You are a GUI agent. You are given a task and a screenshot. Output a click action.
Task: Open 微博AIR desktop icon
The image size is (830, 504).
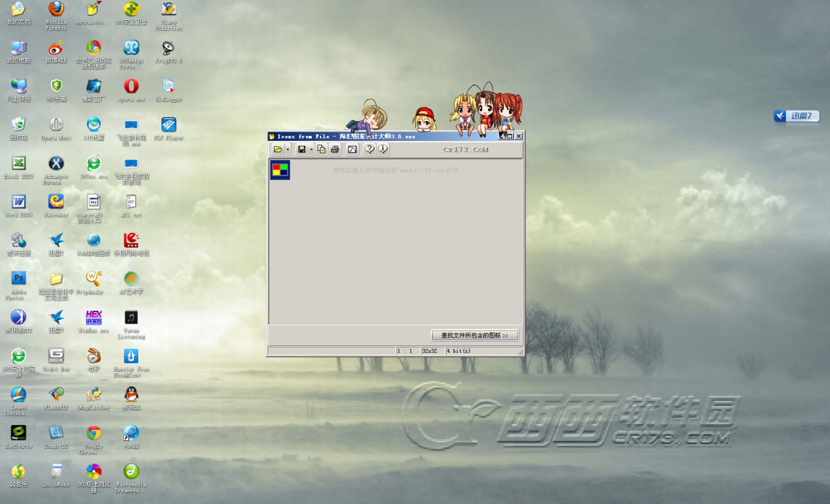click(56, 52)
